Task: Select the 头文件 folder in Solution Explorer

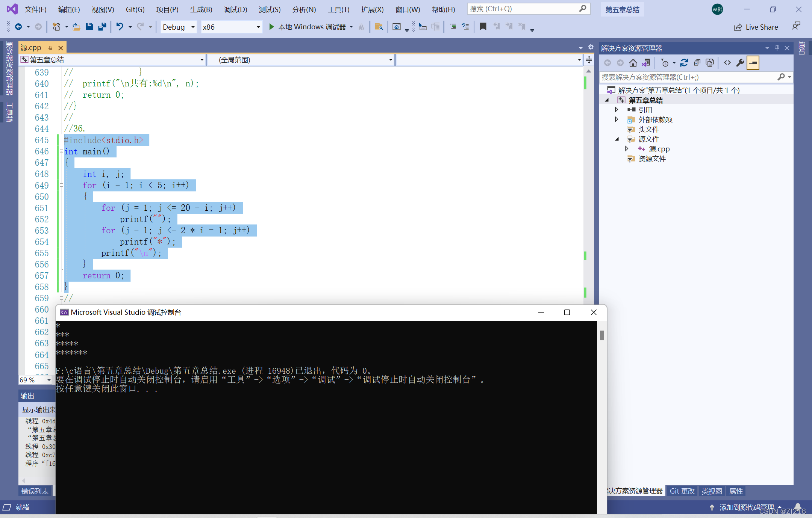Action: pyautogui.click(x=648, y=129)
